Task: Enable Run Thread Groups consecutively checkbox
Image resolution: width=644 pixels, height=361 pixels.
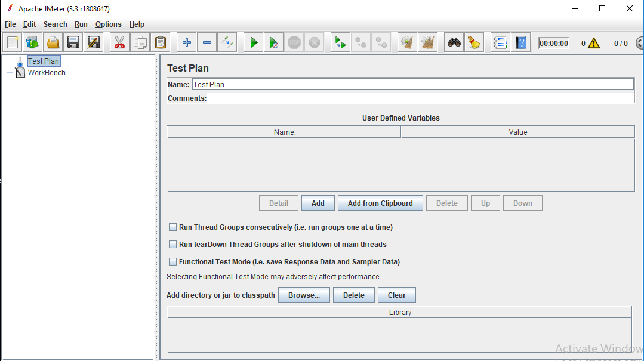Action: click(x=173, y=227)
